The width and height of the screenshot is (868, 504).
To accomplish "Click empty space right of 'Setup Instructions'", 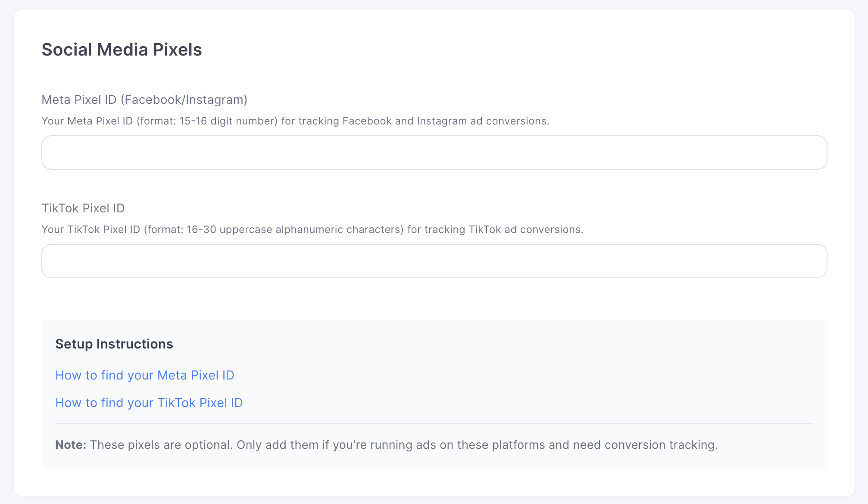I will 474,344.
